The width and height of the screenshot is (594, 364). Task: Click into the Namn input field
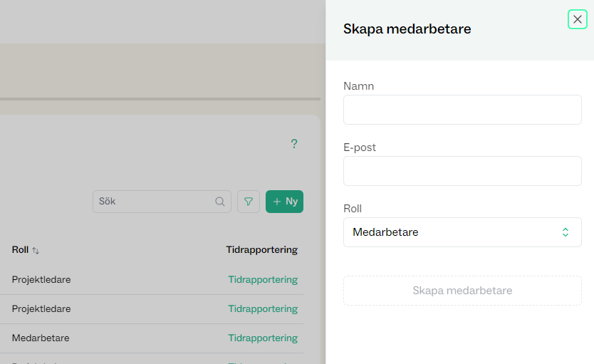tap(462, 110)
